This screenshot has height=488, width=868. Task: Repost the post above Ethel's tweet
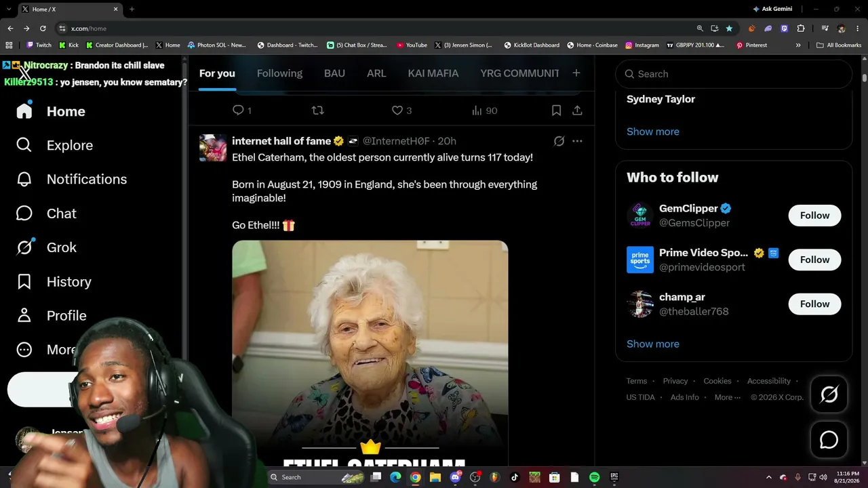[317, 110]
